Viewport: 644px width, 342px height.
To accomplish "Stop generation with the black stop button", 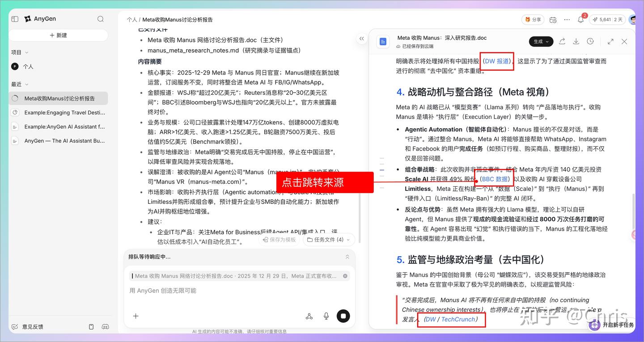I will 343,316.
